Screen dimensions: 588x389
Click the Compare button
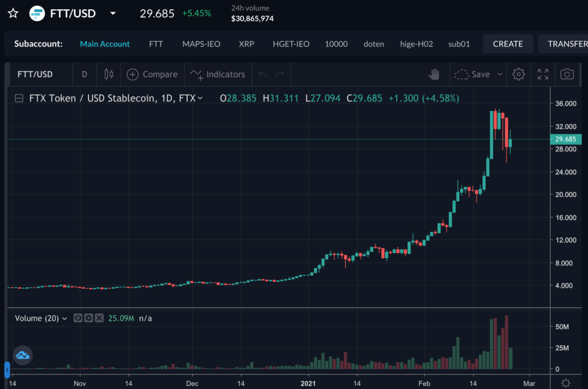152,74
